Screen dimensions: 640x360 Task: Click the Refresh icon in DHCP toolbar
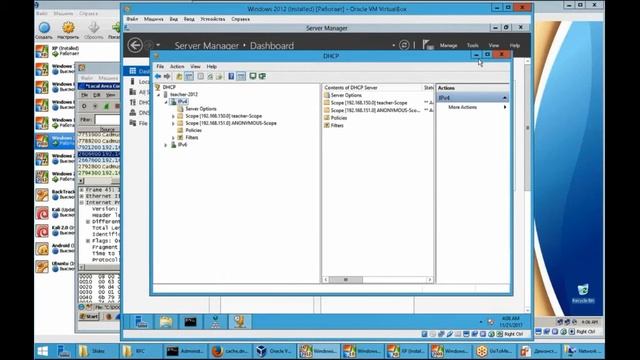point(210,76)
